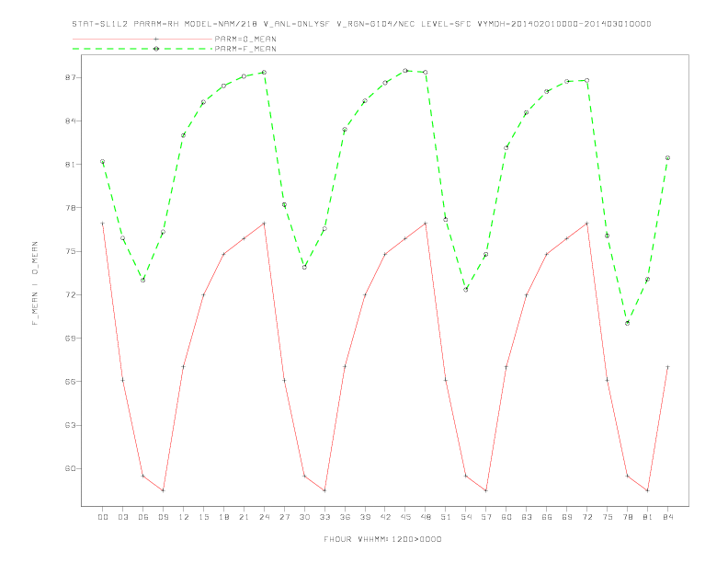Click the y-axis tick label 69
The height and width of the screenshot is (563, 728).
pyautogui.click(x=71, y=339)
